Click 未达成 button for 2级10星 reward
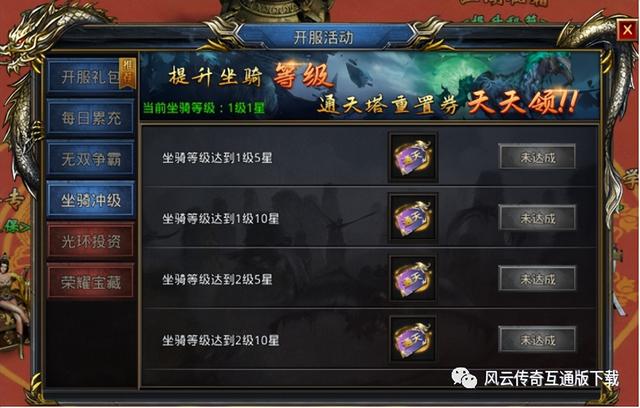 pos(537,339)
